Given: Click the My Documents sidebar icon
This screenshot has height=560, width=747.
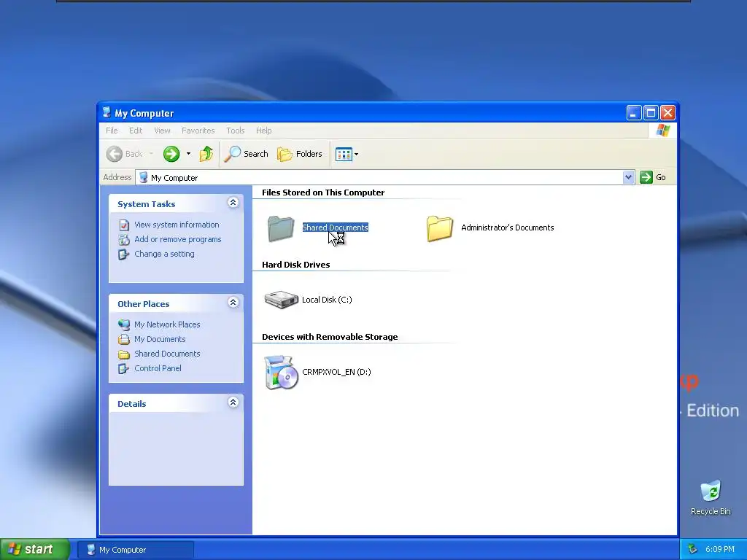Looking at the screenshot, I should [x=124, y=340].
